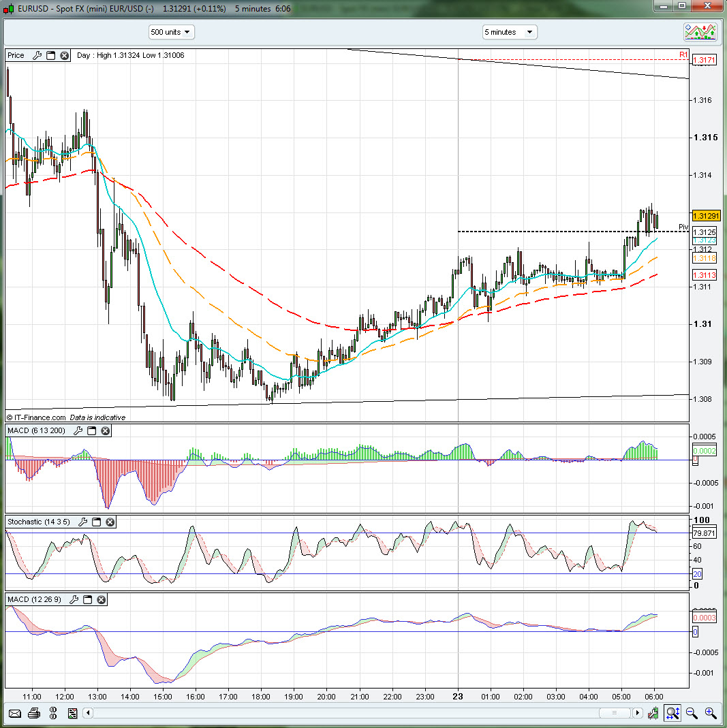
Task: Maximize the Stochastic (14 3 5) panel
Action: 96,522
